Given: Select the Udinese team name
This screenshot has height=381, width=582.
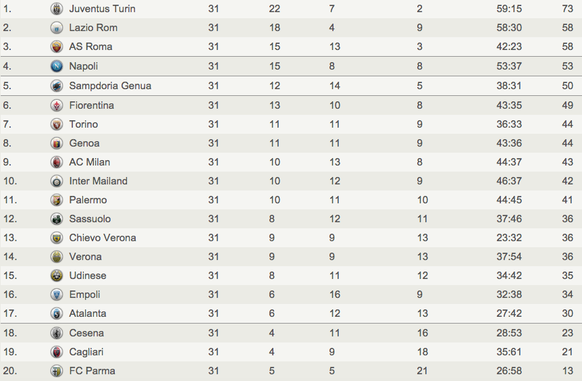Looking at the screenshot, I should coord(88,276).
